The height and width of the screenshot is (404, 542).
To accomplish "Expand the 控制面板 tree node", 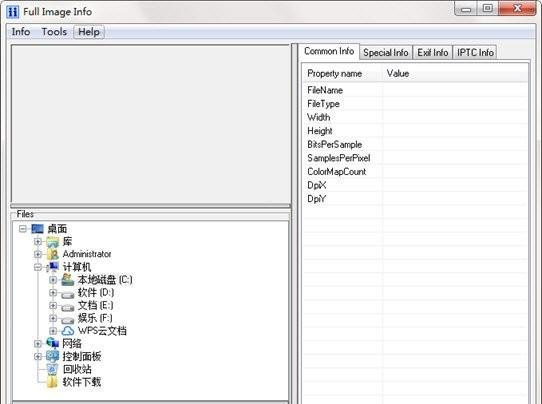I will pyautogui.click(x=38, y=356).
